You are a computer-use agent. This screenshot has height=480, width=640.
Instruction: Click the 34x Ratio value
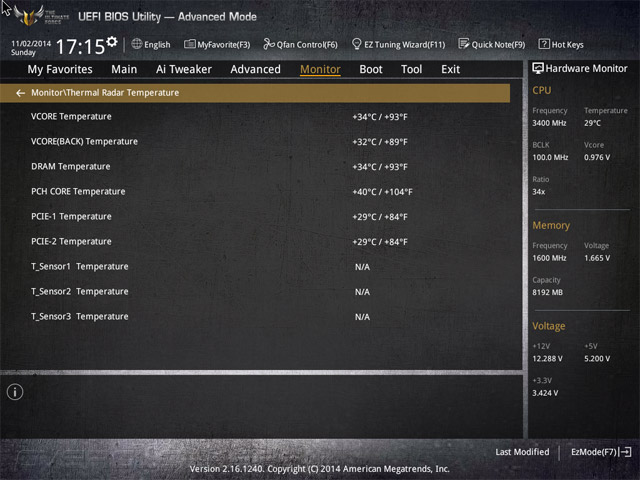(539, 192)
